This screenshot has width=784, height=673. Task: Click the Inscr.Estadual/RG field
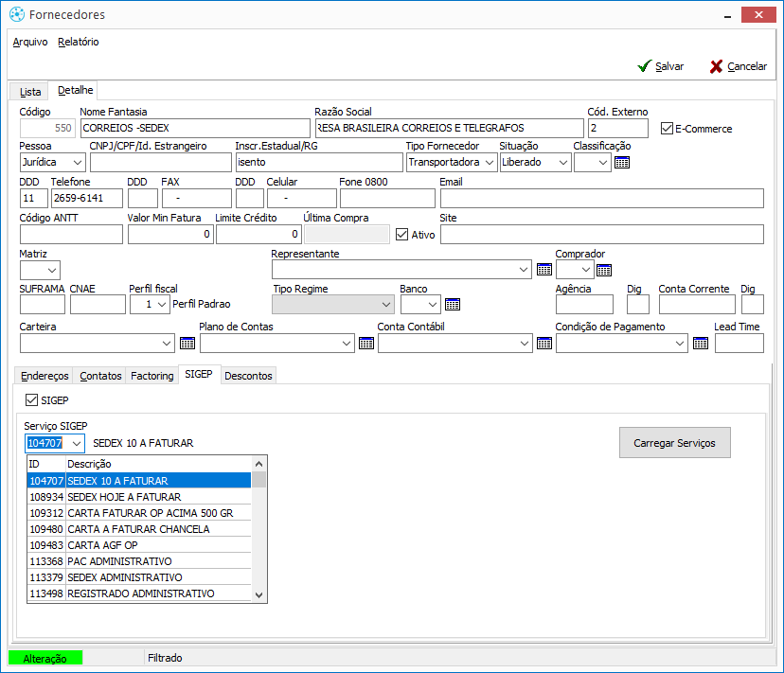[x=319, y=162]
